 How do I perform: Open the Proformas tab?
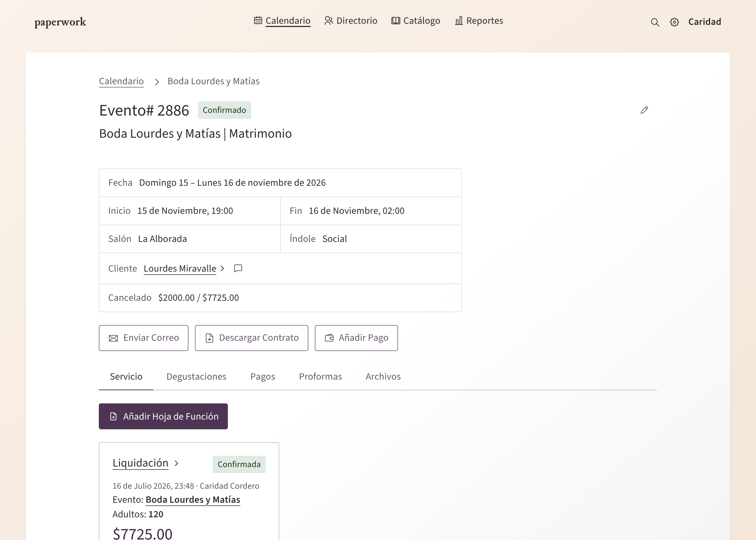tap(320, 376)
